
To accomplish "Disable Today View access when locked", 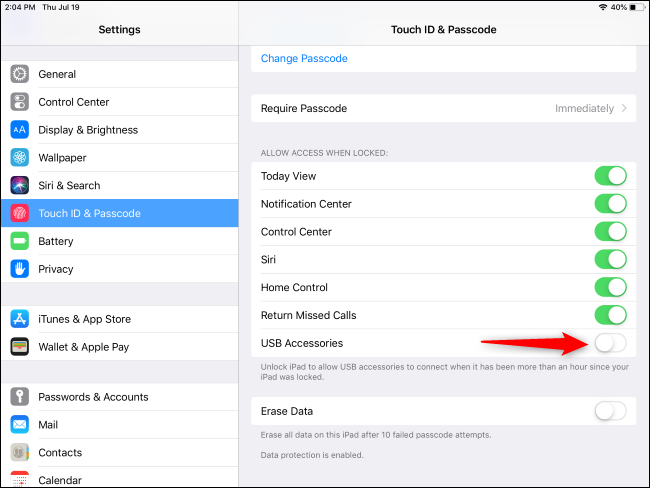I will [610, 176].
